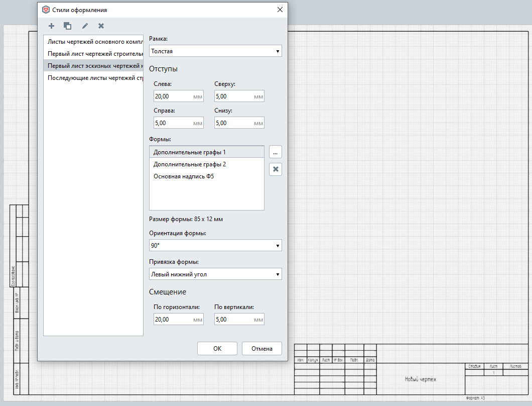532x406 pixels.
Task: Delete the selected style in the toolbar
Action: click(101, 26)
